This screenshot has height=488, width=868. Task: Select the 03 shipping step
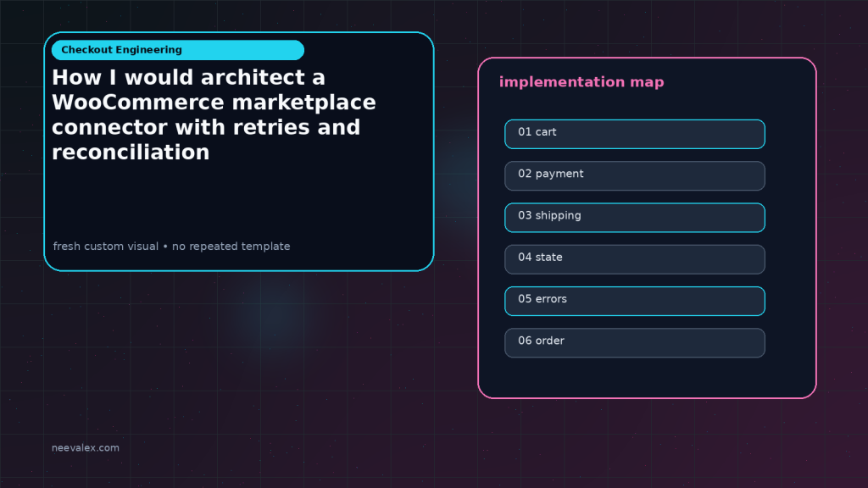[x=634, y=218]
